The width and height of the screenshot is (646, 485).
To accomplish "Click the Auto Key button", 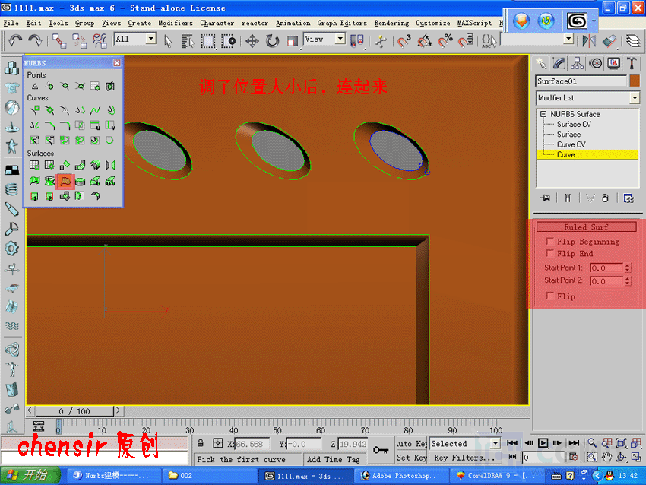I will 411,443.
